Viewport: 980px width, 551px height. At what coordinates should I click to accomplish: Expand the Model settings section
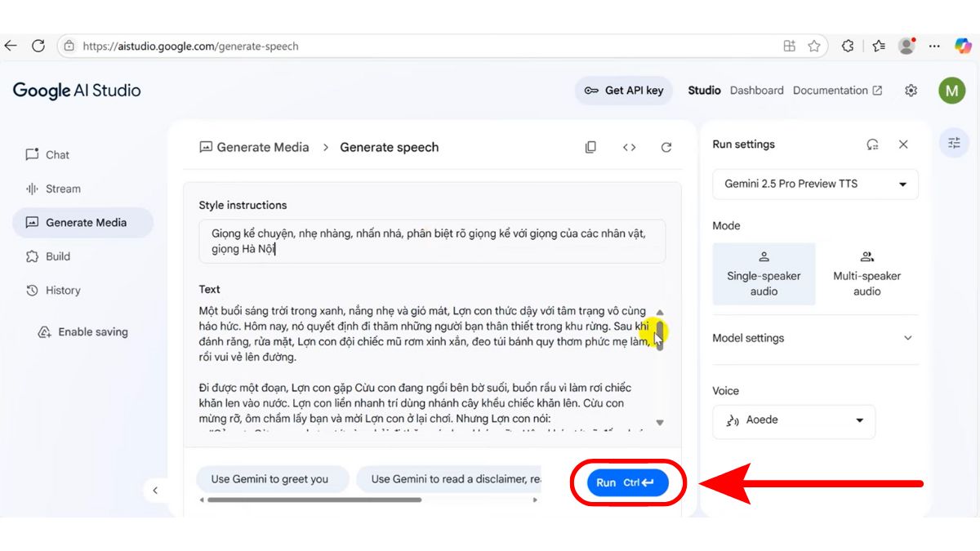(815, 338)
